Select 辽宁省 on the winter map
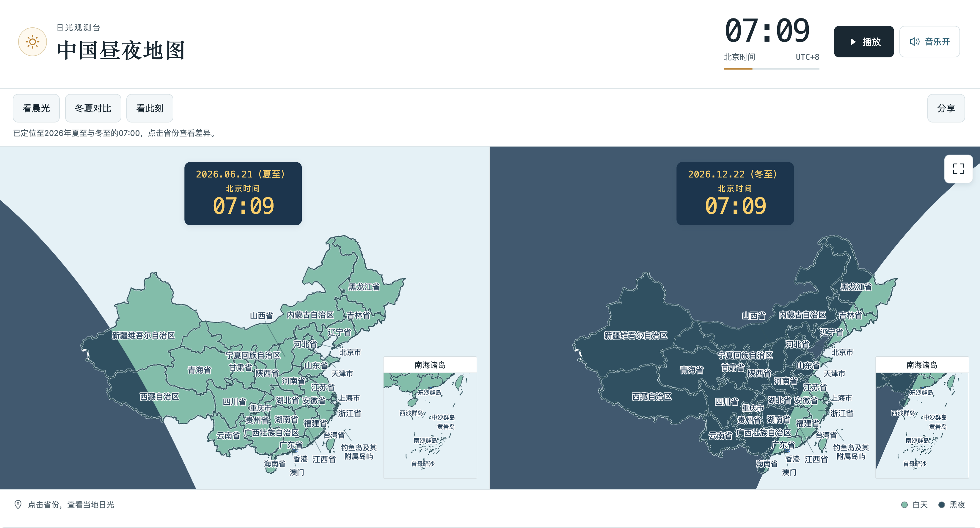 click(831, 332)
